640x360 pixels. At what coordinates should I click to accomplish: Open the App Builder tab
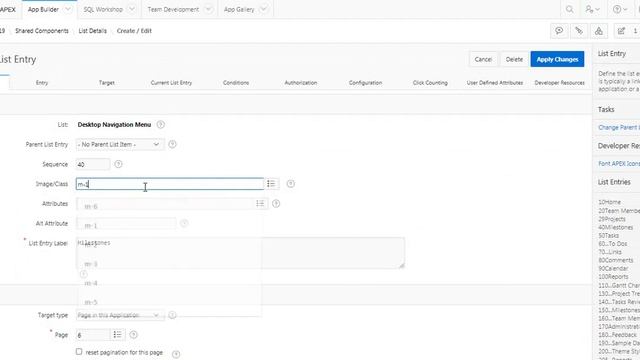[x=43, y=9]
